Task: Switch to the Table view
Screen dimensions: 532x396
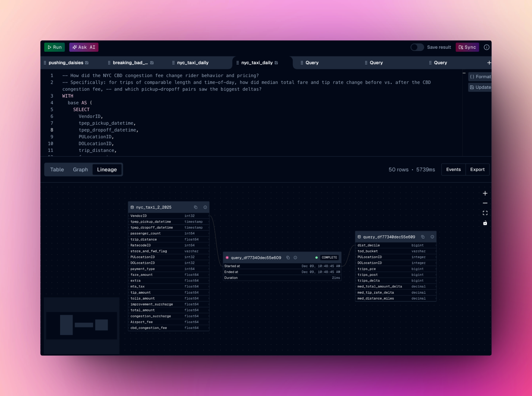Action: click(57, 169)
